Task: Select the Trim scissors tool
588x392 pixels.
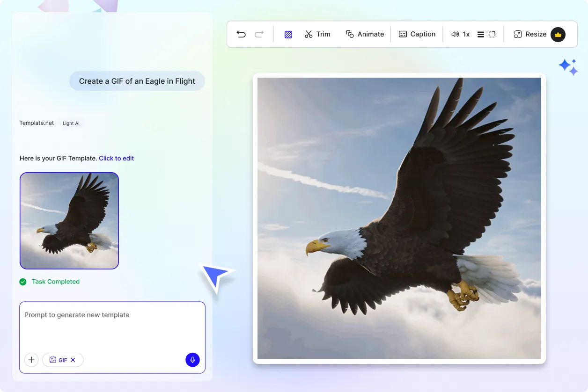Action: tap(318, 34)
